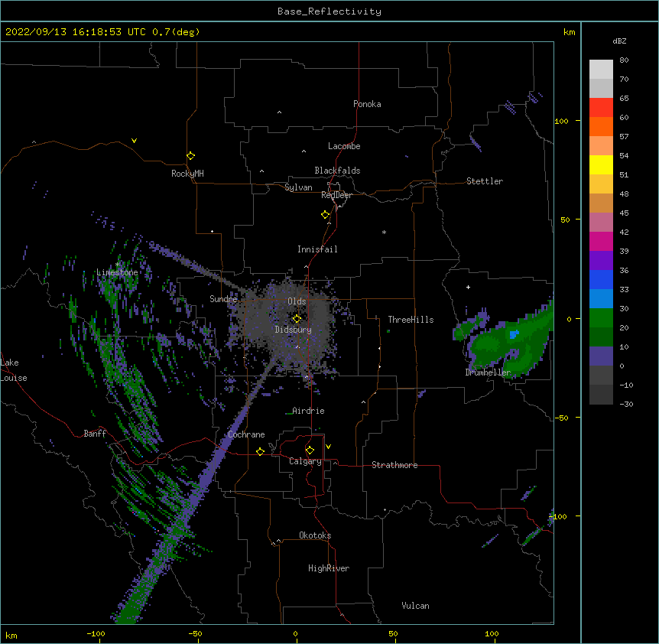Screen dimensions: 659x644
Task: Pick the royal blue 36 dBZ swatch
Action: (x=601, y=279)
